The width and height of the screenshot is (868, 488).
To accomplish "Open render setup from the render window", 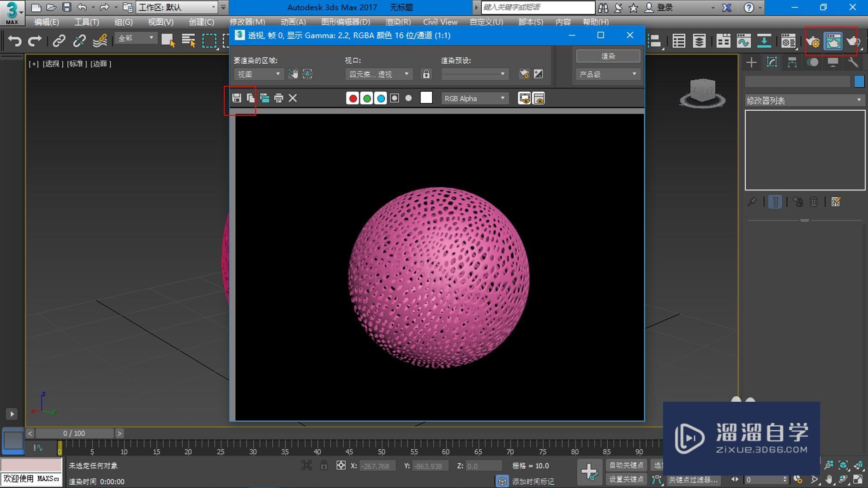I will 524,74.
